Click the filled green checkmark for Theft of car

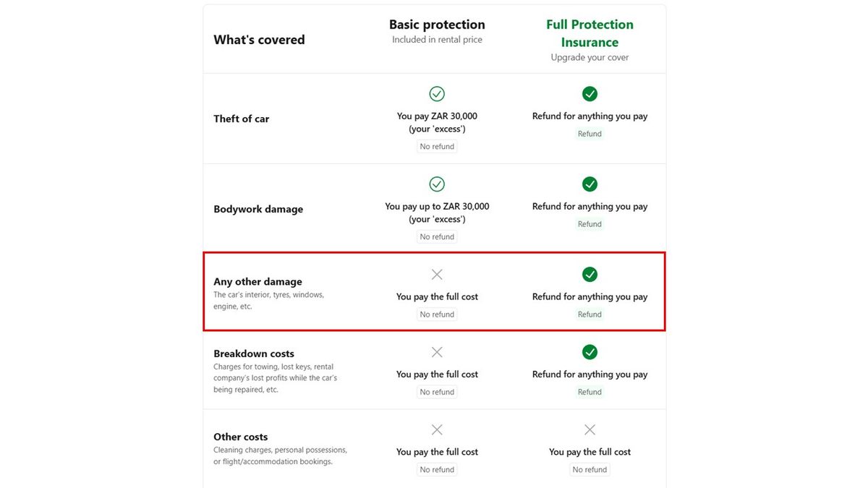click(x=590, y=94)
